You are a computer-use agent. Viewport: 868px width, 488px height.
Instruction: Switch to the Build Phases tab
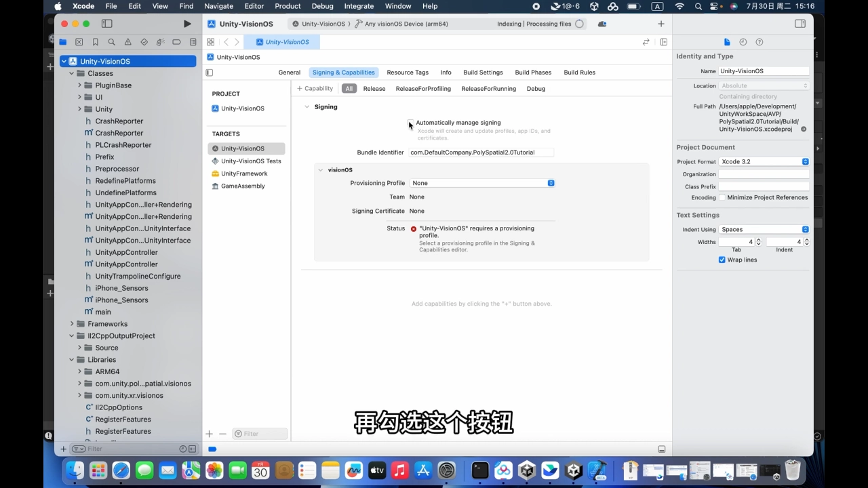[533, 73]
